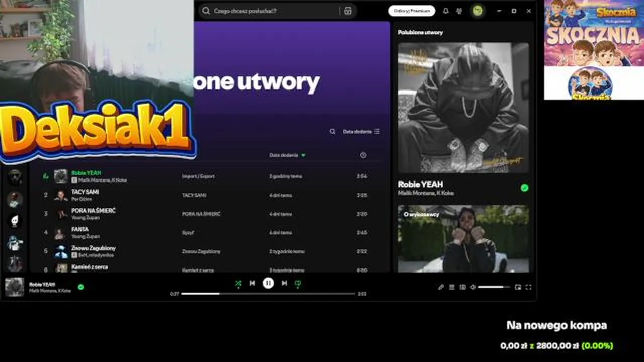Open the blue figure playlist thumbnail in sidebar
This screenshot has width=644, height=362.
(15, 243)
